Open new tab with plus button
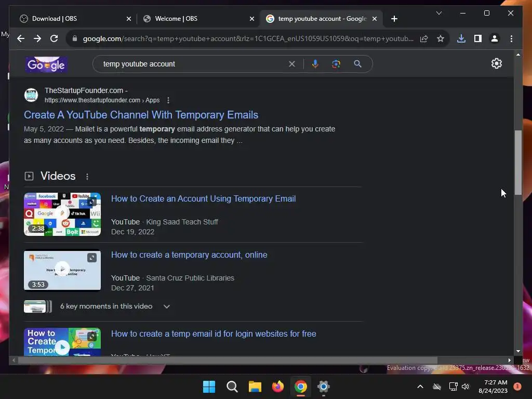532x399 pixels. tap(394, 19)
